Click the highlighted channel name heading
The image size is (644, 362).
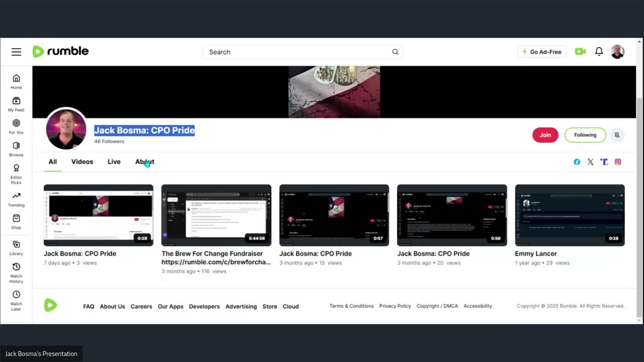144,130
